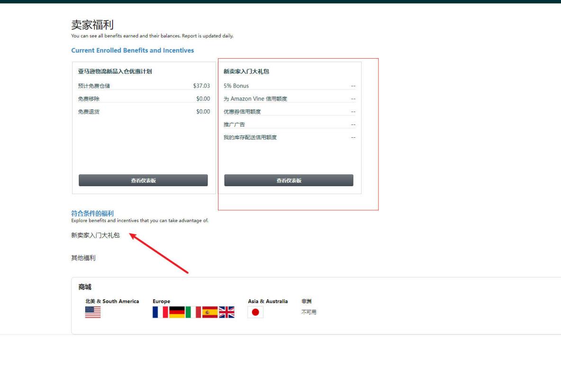Viewport: 561px width, 392px height.
Task: Click the $37.03 value
Action: coord(201,86)
